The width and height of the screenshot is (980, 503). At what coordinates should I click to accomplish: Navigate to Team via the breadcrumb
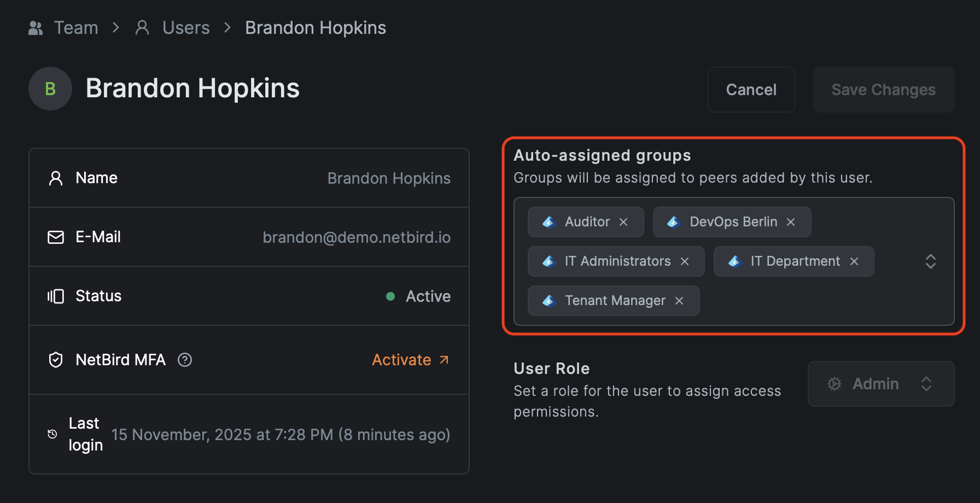(x=76, y=27)
